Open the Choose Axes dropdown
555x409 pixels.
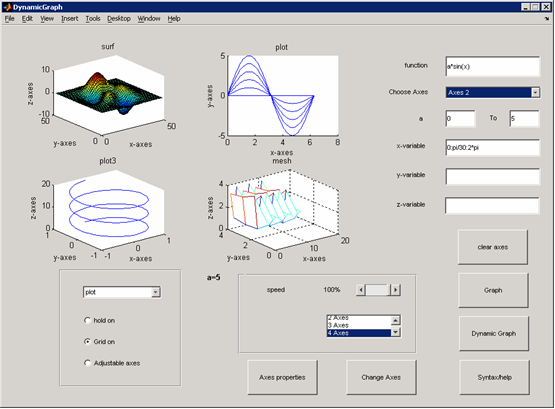click(x=535, y=93)
